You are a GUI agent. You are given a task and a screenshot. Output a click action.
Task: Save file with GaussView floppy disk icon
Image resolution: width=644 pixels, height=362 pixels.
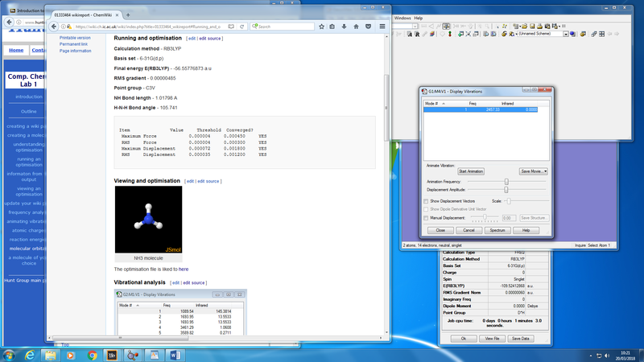coord(532,27)
